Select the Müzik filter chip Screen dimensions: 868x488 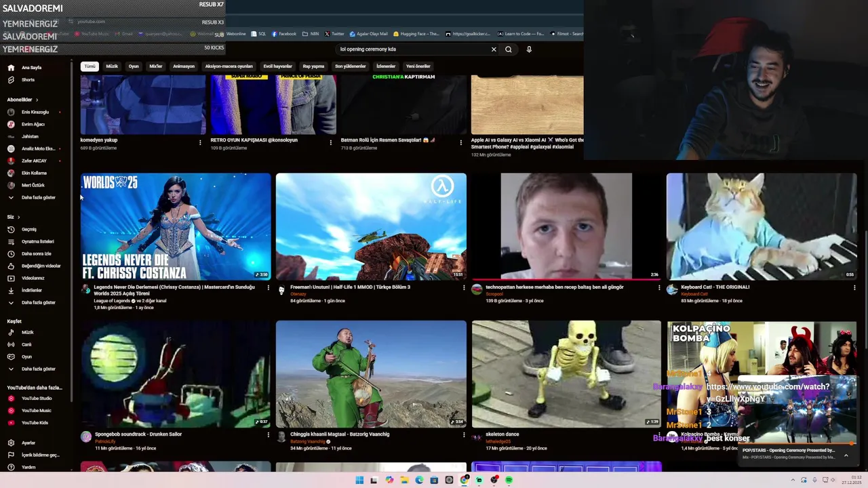point(112,66)
